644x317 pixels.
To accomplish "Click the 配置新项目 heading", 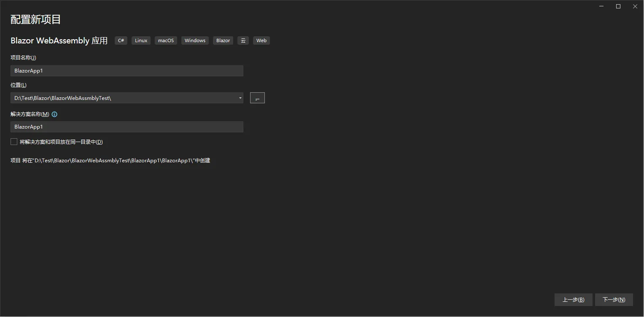I will click(36, 19).
